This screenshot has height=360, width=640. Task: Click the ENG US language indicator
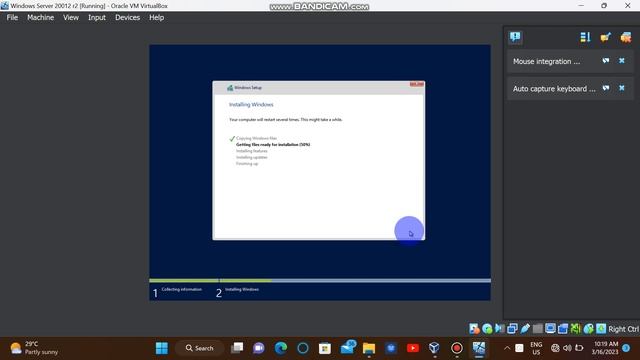click(536, 348)
